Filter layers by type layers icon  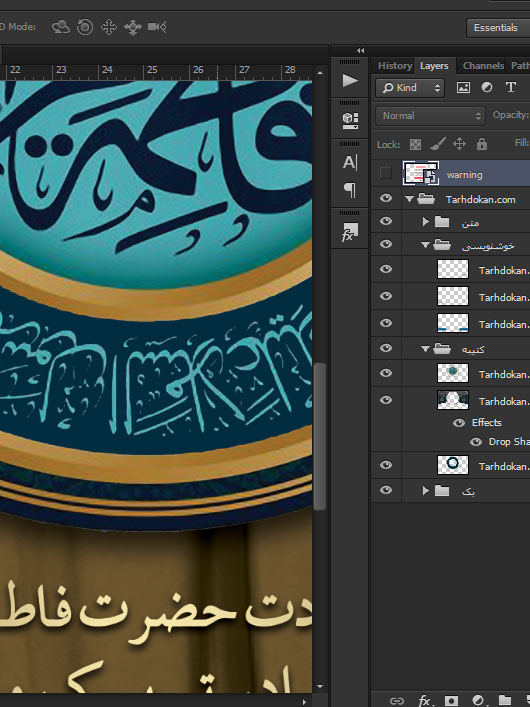click(511, 87)
